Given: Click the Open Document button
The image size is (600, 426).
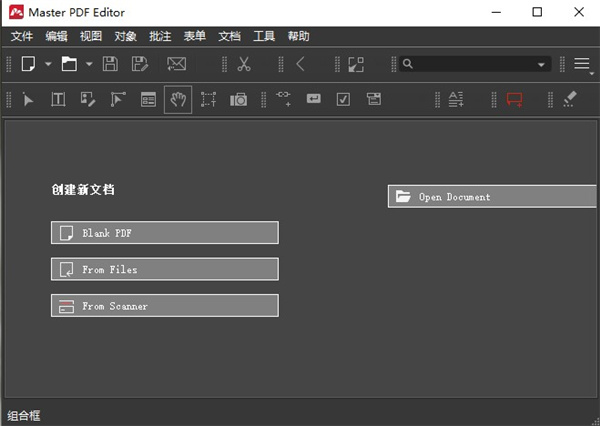Looking at the screenshot, I should pos(492,197).
